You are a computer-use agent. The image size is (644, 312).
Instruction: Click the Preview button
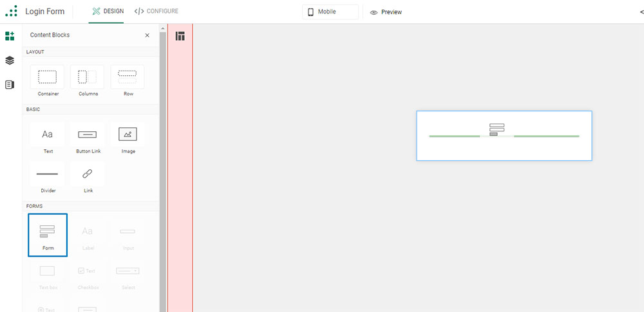[386, 12]
